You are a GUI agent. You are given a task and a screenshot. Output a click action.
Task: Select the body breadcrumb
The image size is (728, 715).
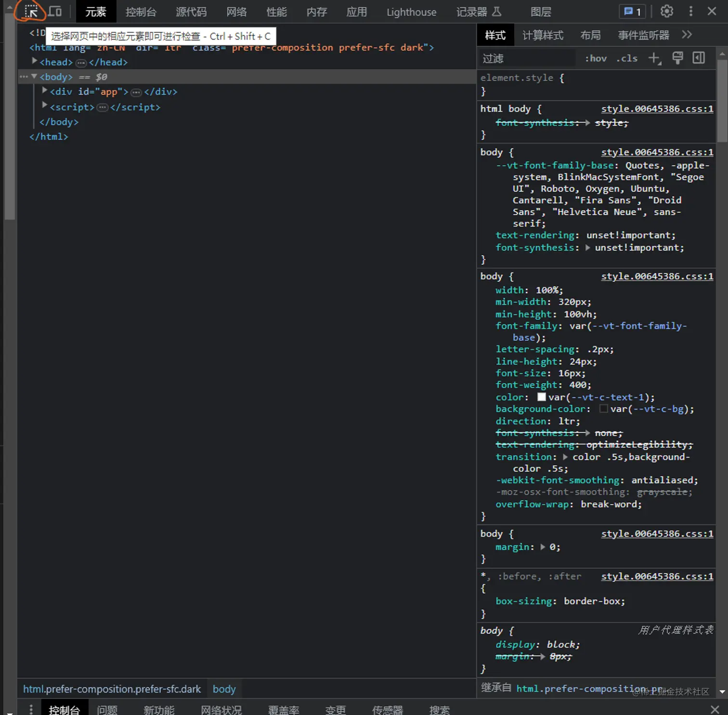pos(224,689)
